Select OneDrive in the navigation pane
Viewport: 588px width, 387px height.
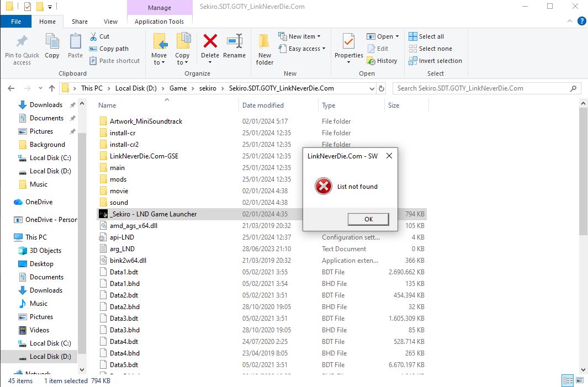pos(39,202)
